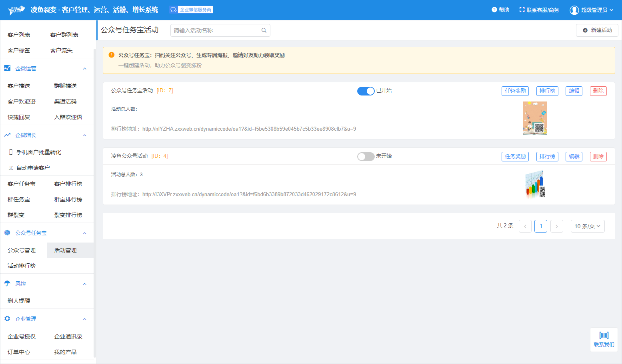Viewport: 622px width, 364px height.
Task: Open 任务奖励 for activity ID 7
Action: point(515,91)
